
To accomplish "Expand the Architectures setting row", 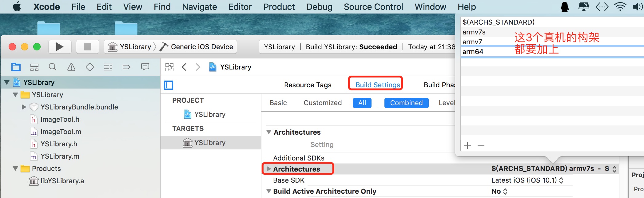I will tap(269, 169).
